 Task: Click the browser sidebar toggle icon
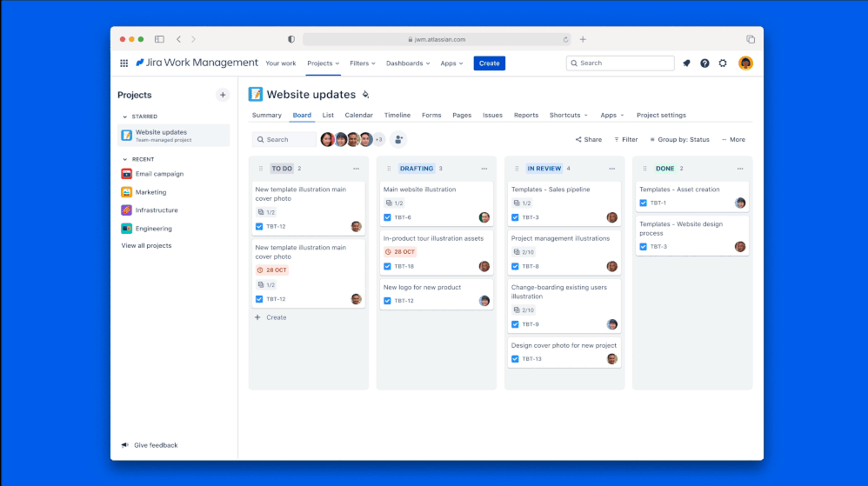(x=159, y=39)
